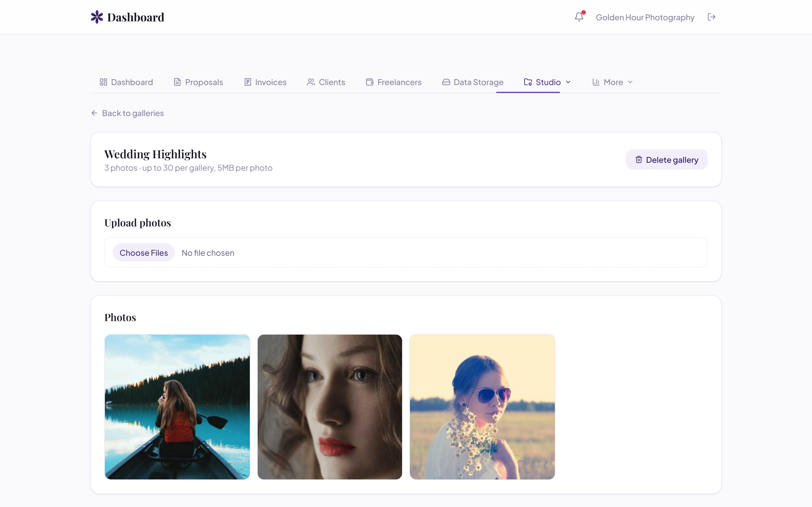Open the canoe on lake photo thumbnail
Viewport: 812px width, 507px height.
click(x=177, y=407)
